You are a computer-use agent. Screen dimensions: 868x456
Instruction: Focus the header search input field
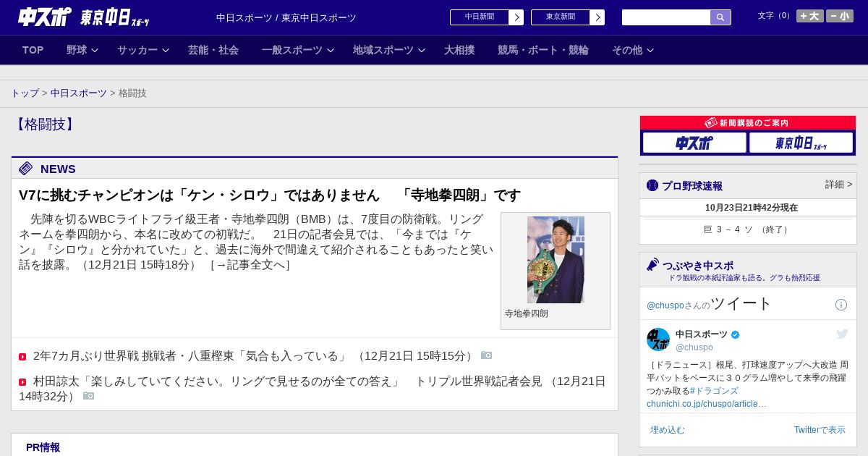click(x=666, y=17)
